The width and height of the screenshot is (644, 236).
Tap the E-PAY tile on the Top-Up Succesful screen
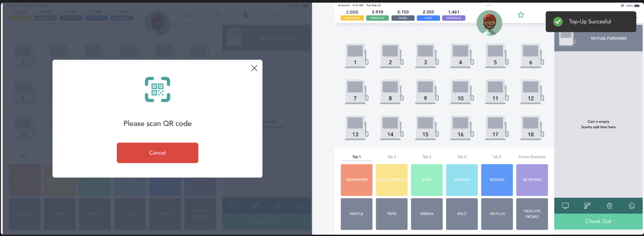coord(427,180)
